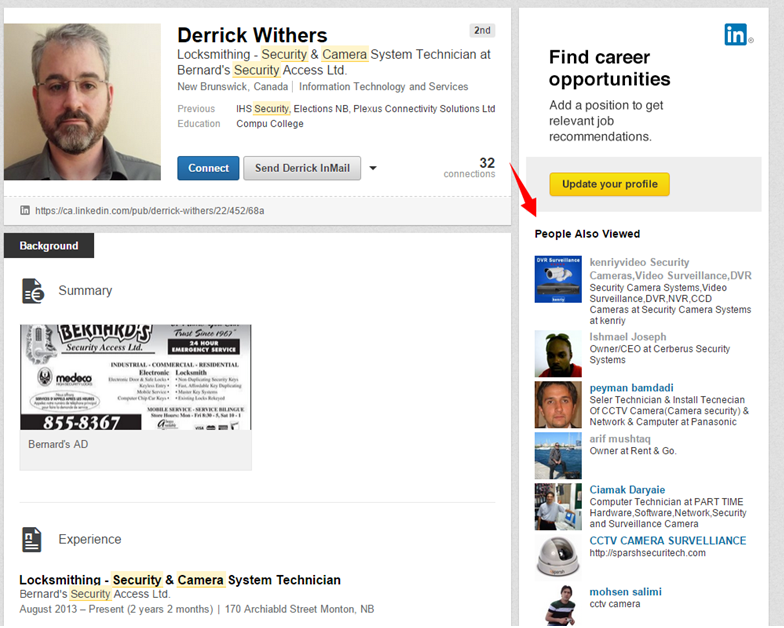784x628 pixels.
Task: Click the yellow Update your profile button
Action: 609,184
